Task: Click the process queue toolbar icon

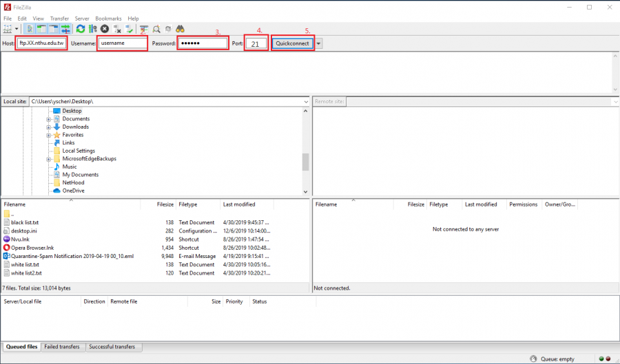Action: click(92, 29)
